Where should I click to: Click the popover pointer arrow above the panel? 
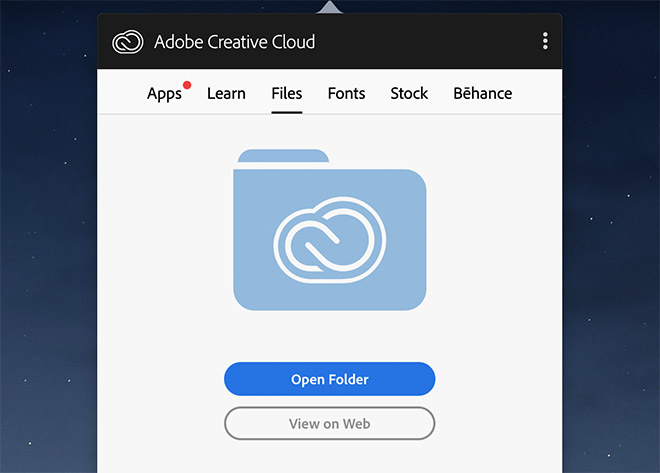tap(330, 7)
